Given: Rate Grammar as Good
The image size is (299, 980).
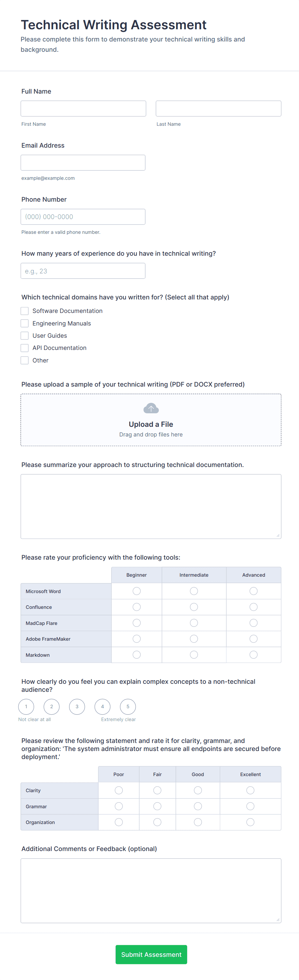Looking at the screenshot, I should coord(198,806).
